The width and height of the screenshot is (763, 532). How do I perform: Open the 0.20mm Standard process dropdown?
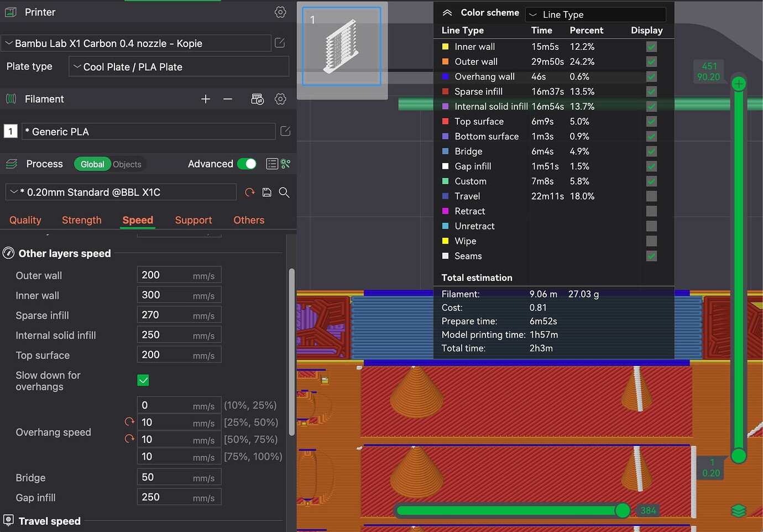click(121, 192)
